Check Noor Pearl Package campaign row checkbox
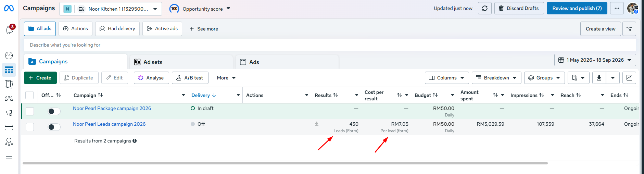The height and width of the screenshot is (174, 644). point(30,111)
